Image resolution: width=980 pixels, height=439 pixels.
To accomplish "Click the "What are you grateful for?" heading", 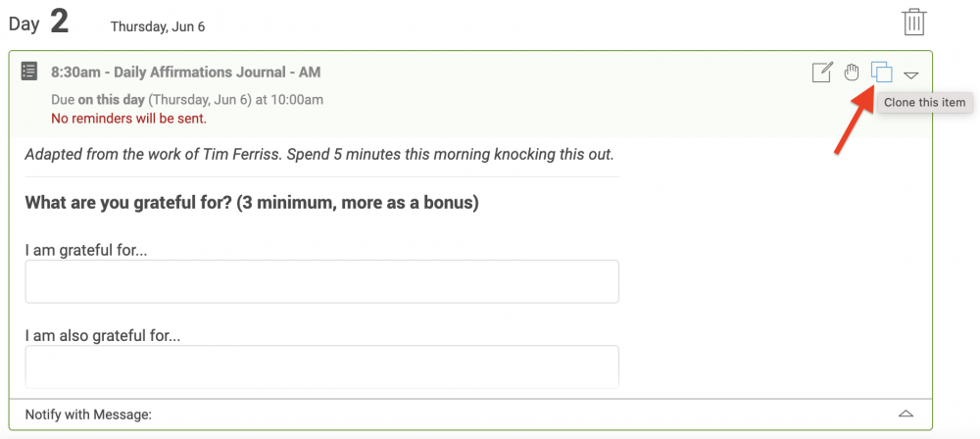I will tap(252, 203).
